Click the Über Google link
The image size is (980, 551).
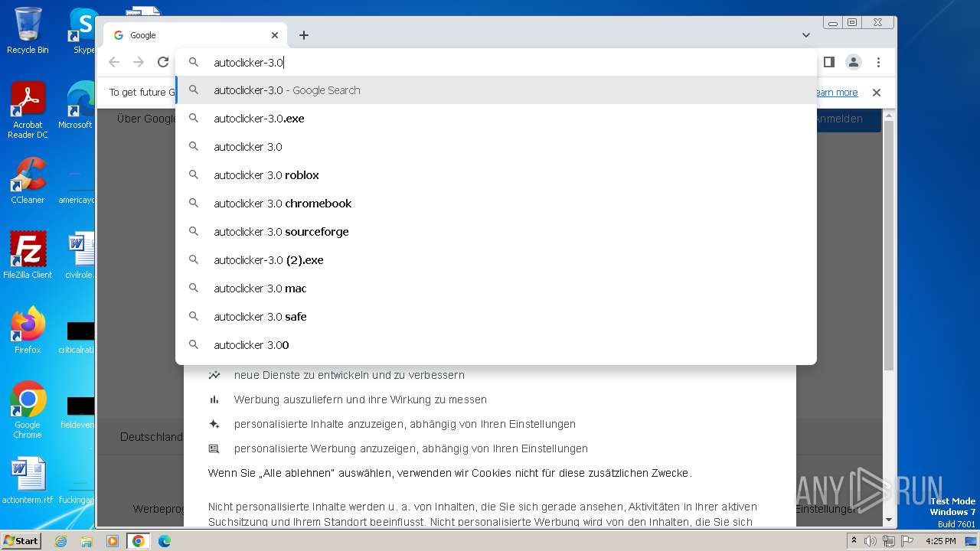click(x=145, y=119)
